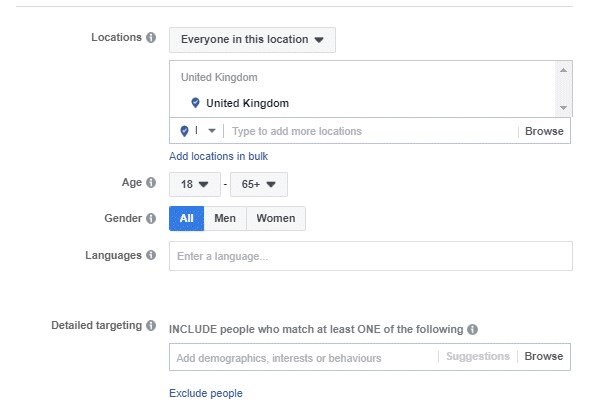Click the info icon beside Gender
Screen dimensions: 591x404
coord(151,218)
